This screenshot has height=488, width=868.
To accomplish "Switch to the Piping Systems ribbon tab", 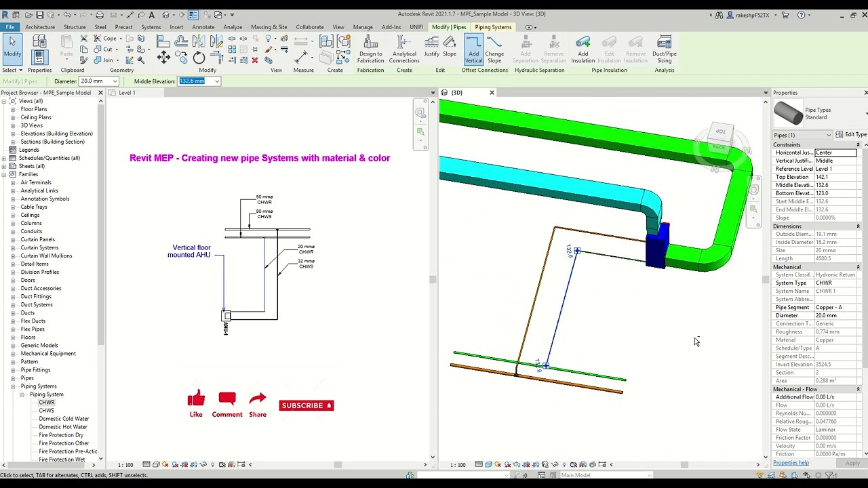I will pos(493,27).
